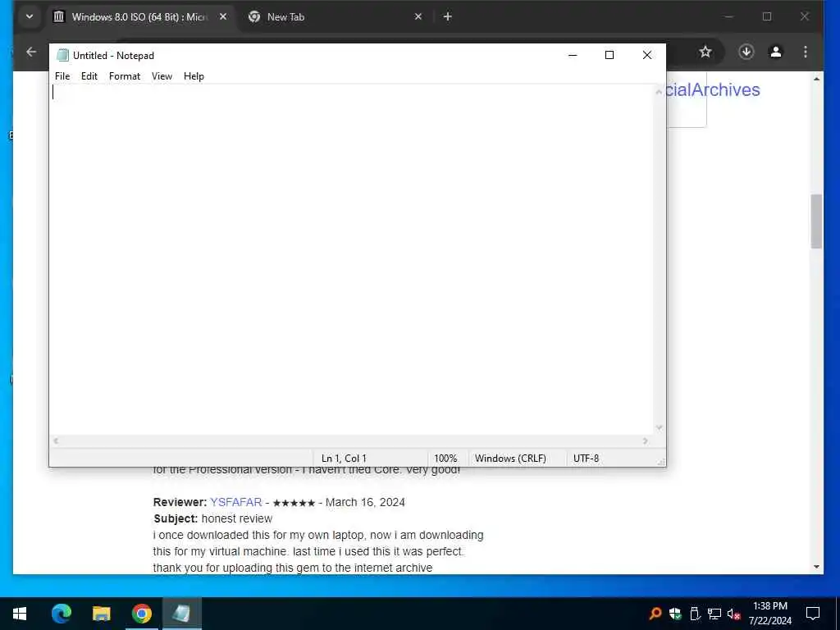Click 'honest review' subject text

click(x=237, y=519)
